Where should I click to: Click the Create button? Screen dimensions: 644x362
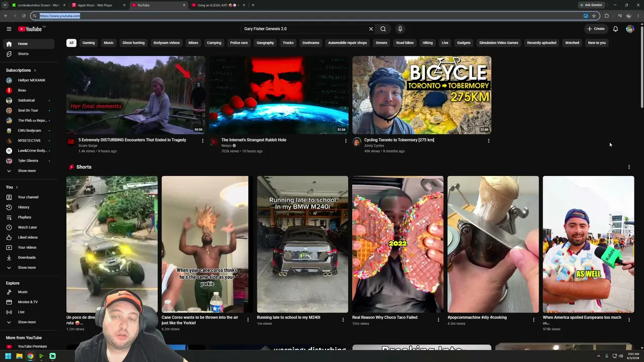[x=596, y=29]
